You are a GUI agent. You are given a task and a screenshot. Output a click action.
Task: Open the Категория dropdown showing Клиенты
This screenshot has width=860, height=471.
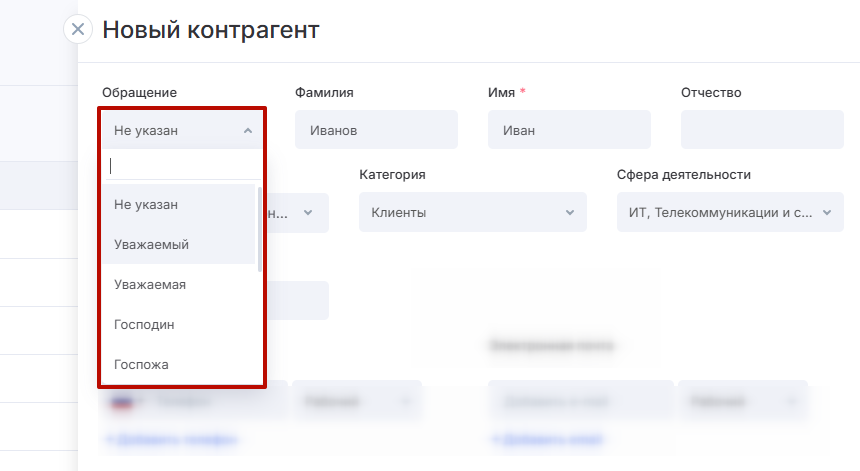click(x=472, y=213)
